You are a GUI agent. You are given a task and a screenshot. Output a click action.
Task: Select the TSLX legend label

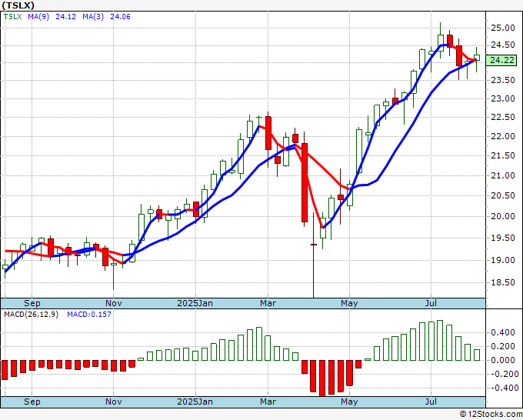pyautogui.click(x=12, y=17)
